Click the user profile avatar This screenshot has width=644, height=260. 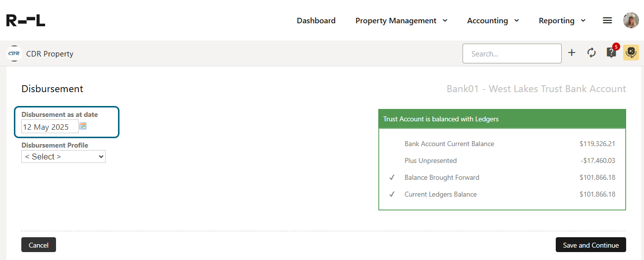(x=631, y=20)
